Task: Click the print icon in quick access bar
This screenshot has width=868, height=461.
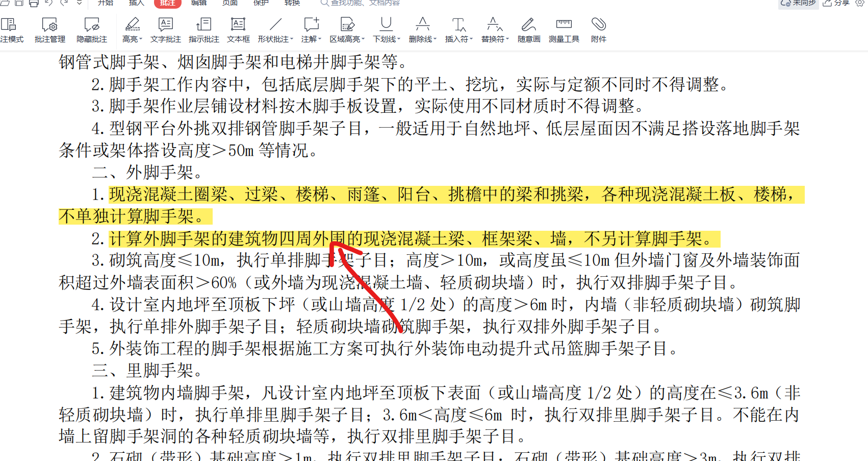Action: pyautogui.click(x=34, y=3)
